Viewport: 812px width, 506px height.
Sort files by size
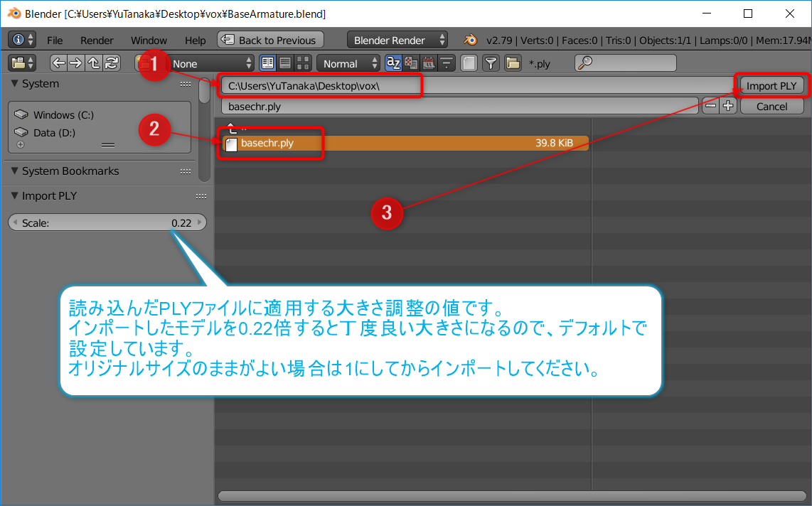[x=447, y=63]
